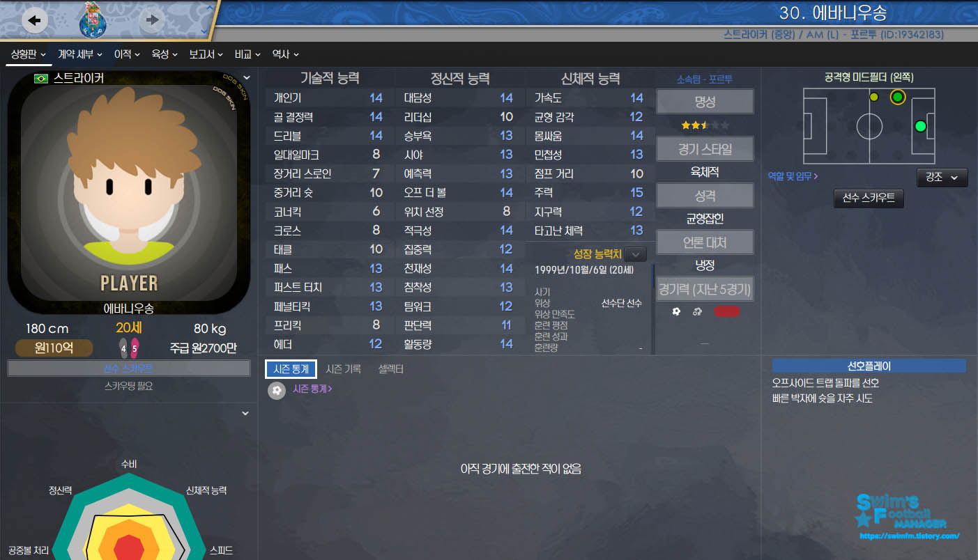This screenshot has height=560, width=978.
Task: Go back with the left arrow button
Action: coord(34,21)
